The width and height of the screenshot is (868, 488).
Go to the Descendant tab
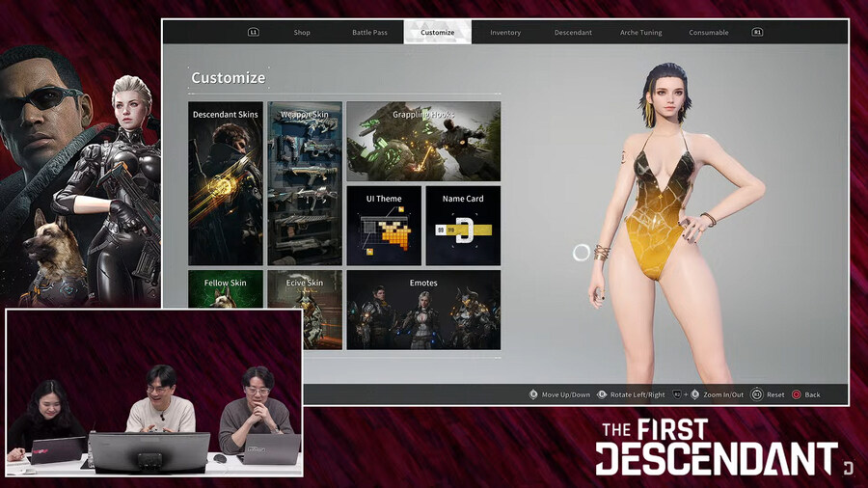[x=573, y=33]
